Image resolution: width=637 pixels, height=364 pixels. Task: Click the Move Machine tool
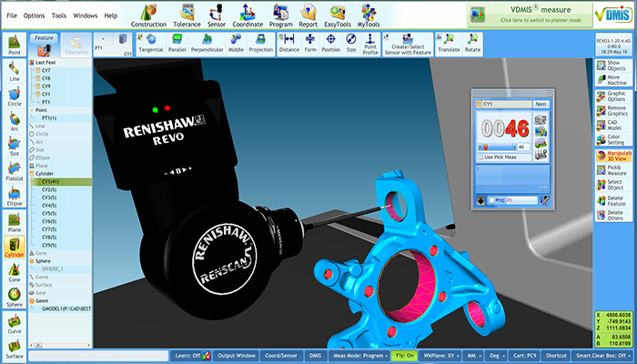pyautogui.click(x=613, y=80)
